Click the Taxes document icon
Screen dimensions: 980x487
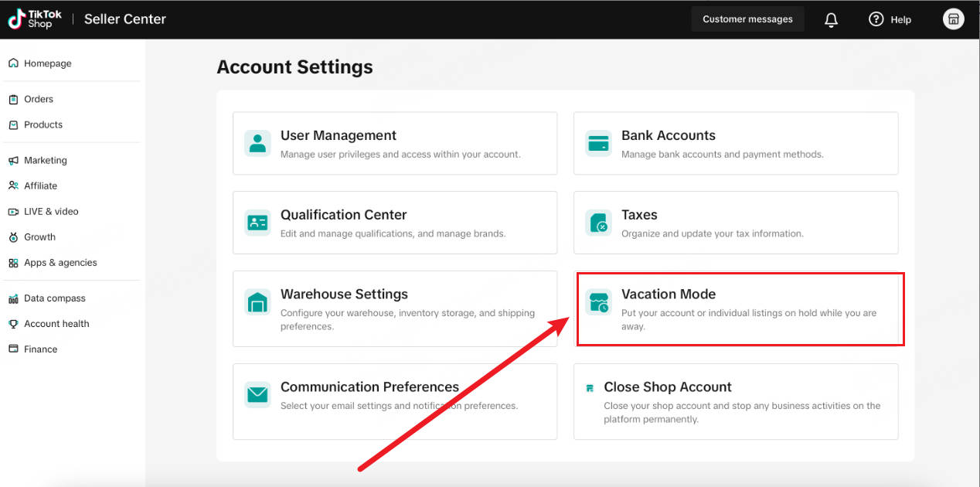(598, 223)
